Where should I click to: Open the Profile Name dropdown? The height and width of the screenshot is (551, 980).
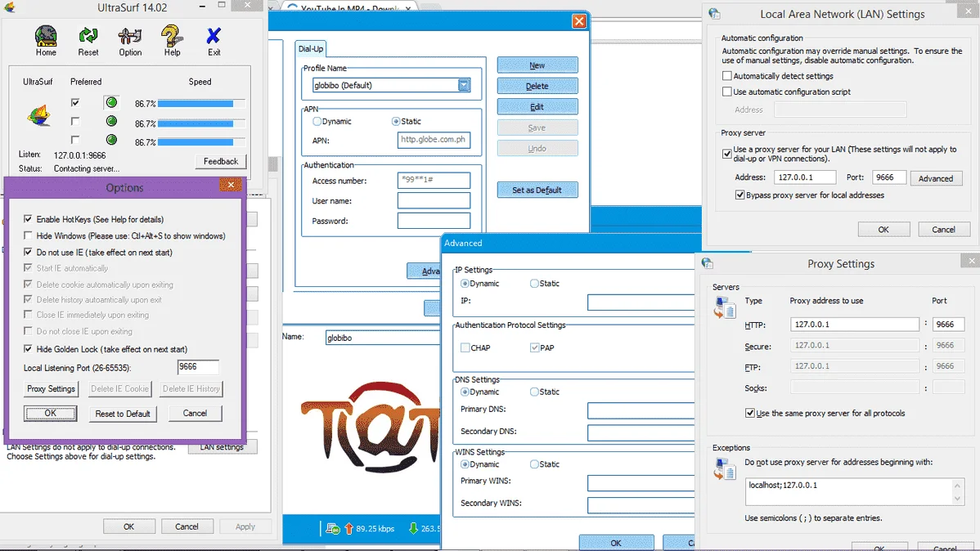[x=464, y=85]
